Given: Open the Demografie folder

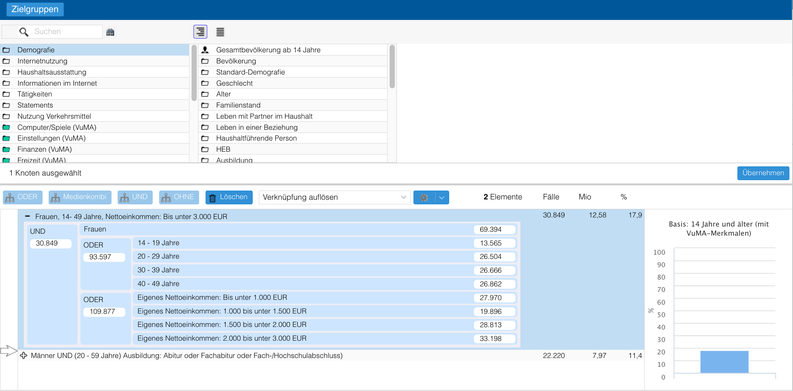Looking at the screenshot, I should (95, 50).
